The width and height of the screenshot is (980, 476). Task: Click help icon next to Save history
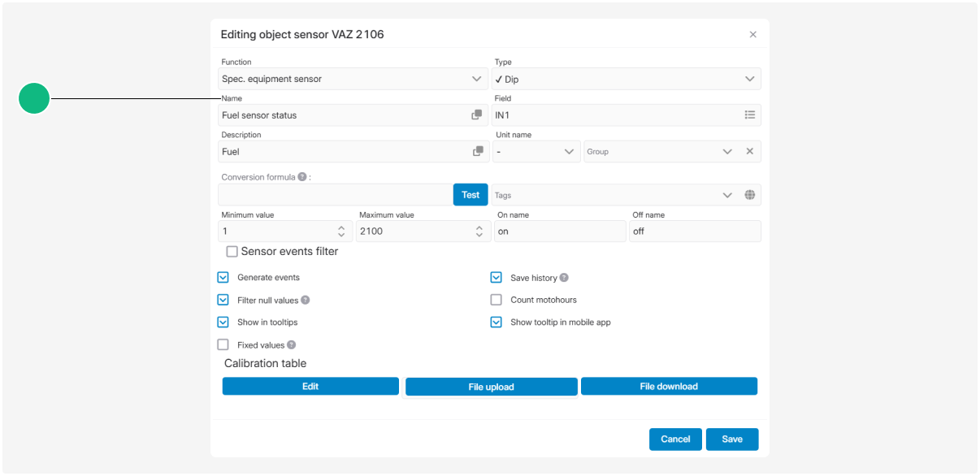click(x=564, y=278)
